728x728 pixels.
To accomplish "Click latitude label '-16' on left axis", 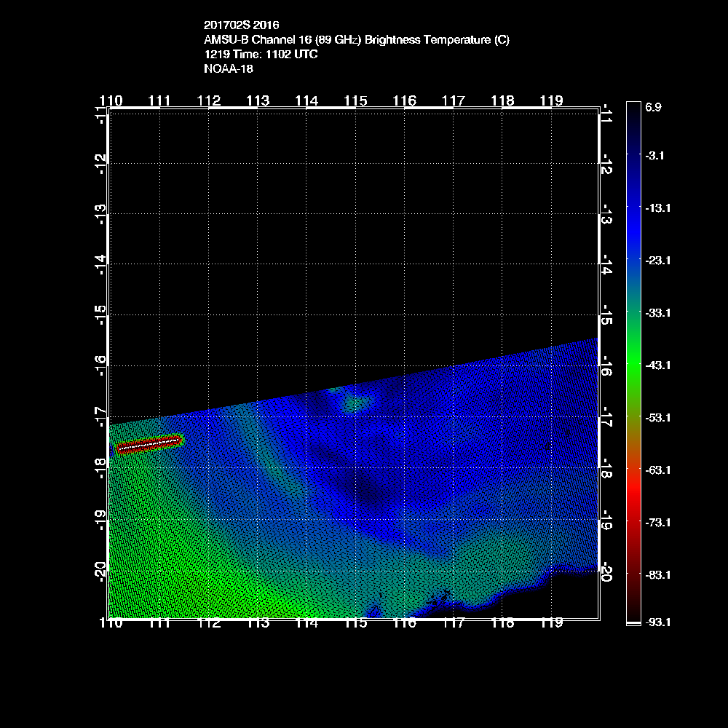I will coord(100,366).
